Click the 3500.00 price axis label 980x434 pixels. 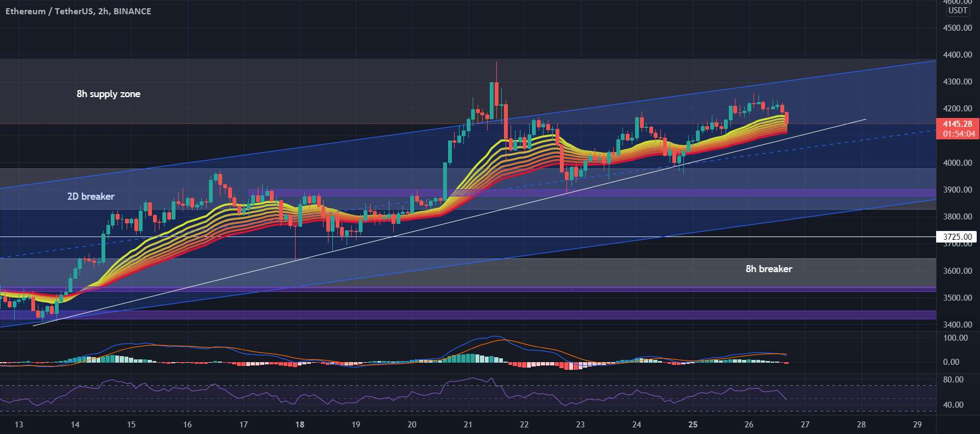958,298
